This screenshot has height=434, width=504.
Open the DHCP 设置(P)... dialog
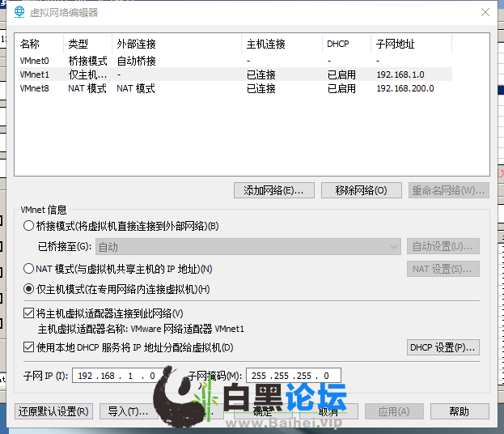(443, 348)
